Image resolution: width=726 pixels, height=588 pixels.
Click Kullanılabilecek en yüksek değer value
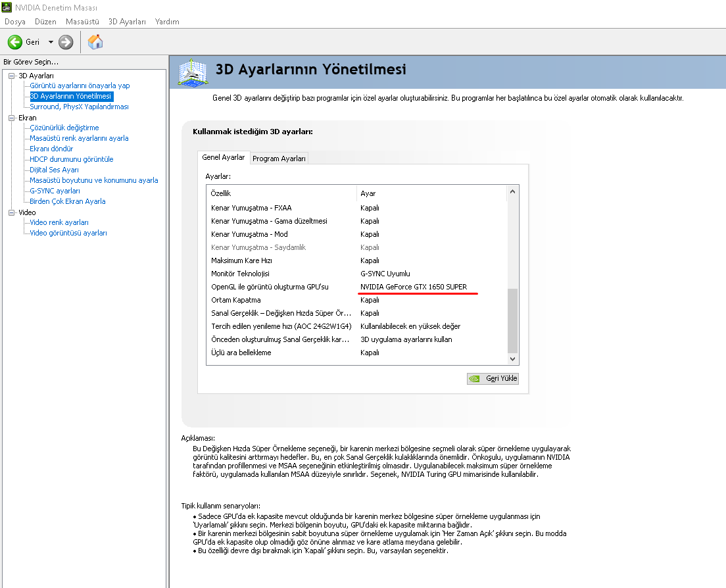(x=410, y=326)
